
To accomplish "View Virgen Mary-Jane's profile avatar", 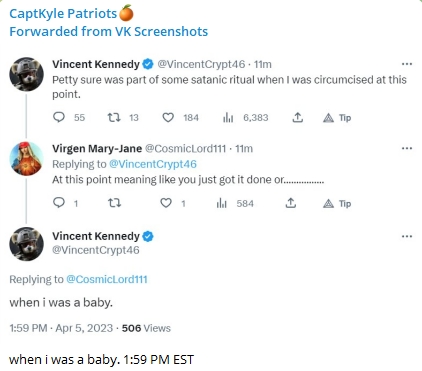I will pyautogui.click(x=26, y=159).
